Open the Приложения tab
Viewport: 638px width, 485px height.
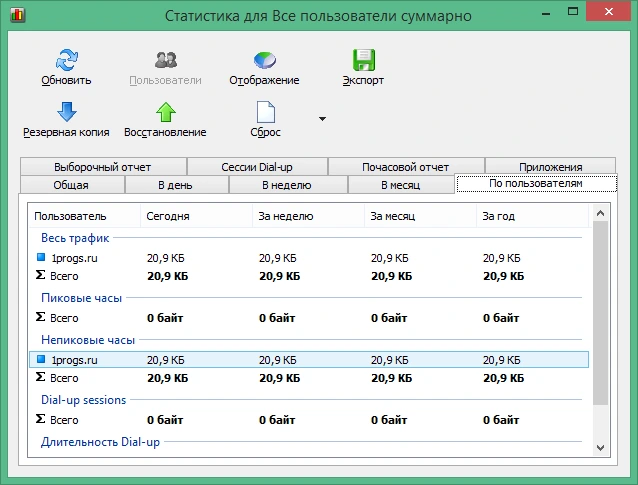pyautogui.click(x=550, y=167)
